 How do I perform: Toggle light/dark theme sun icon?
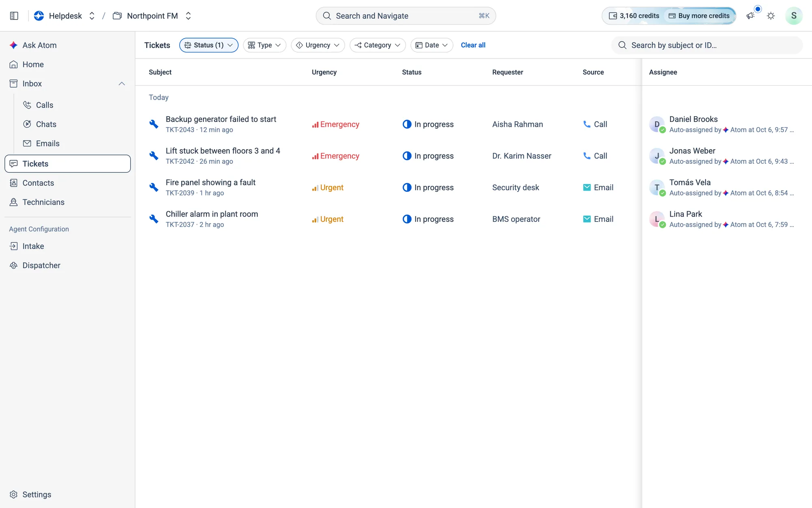pos(771,16)
